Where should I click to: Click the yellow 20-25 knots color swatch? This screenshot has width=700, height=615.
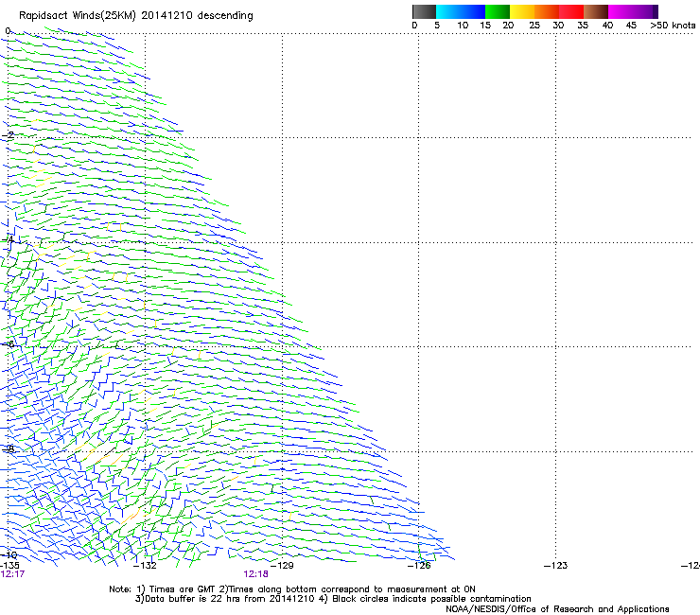point(522,11)
